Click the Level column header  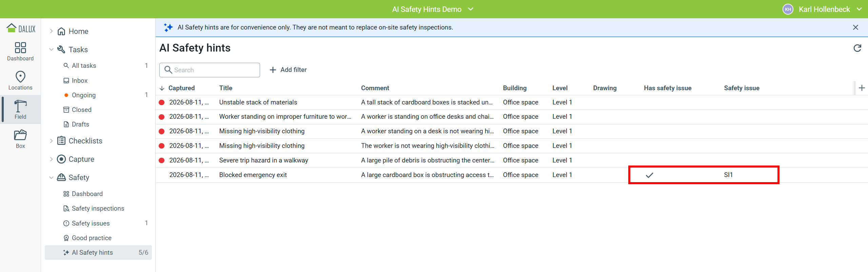tap(560, 88)
